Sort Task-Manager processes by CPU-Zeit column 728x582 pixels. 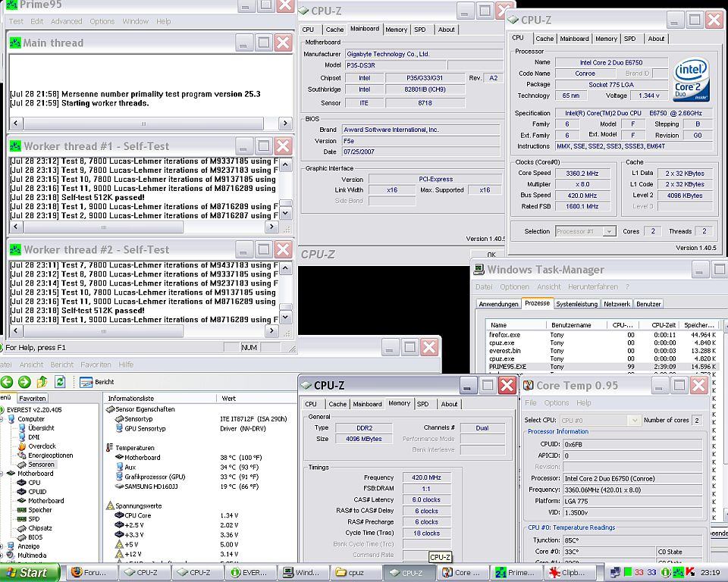tap(659, 325)
